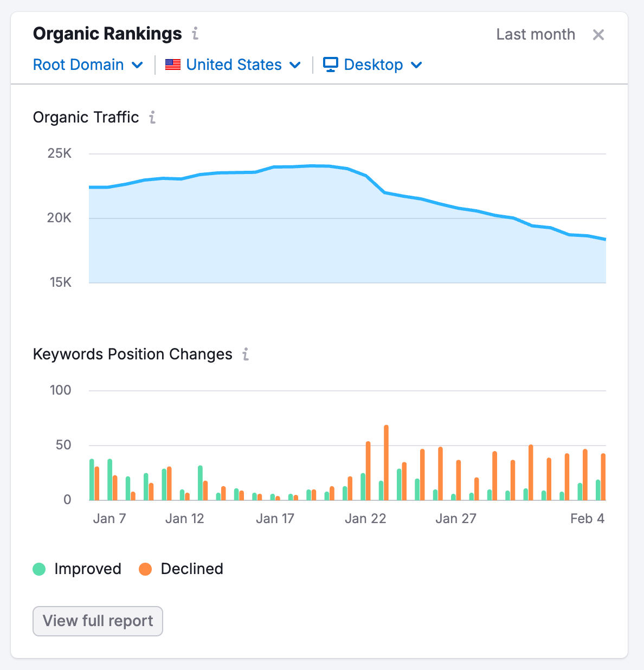Expand the United States location selector
This screenshot has height=670, width=644.
pos(233,65)
